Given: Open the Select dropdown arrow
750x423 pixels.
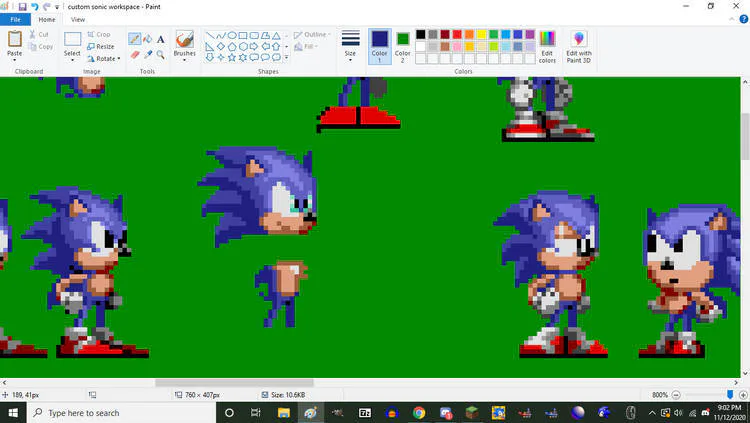Looking at the screenshot, I should [72, 60].
